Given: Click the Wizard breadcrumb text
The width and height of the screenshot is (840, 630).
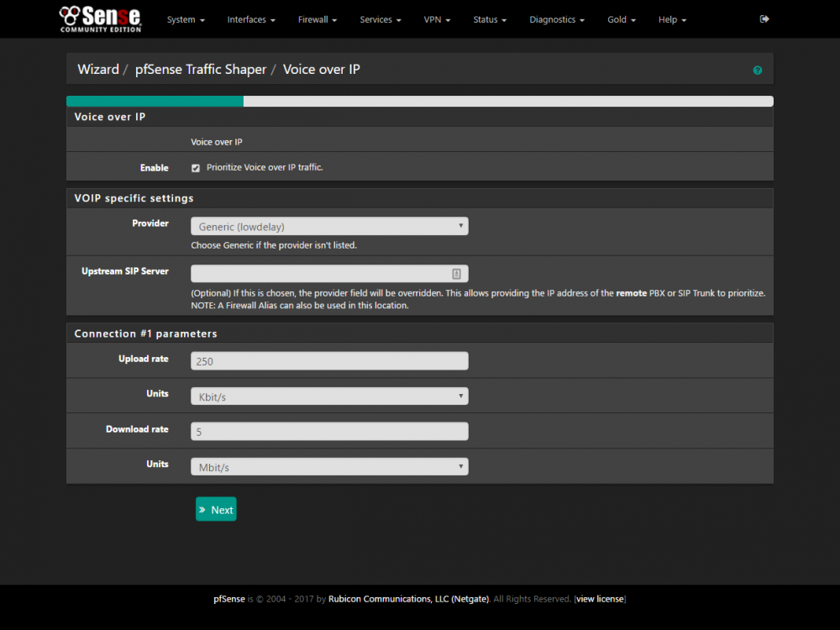Looking at the screenshot, I should coord(98,70).
